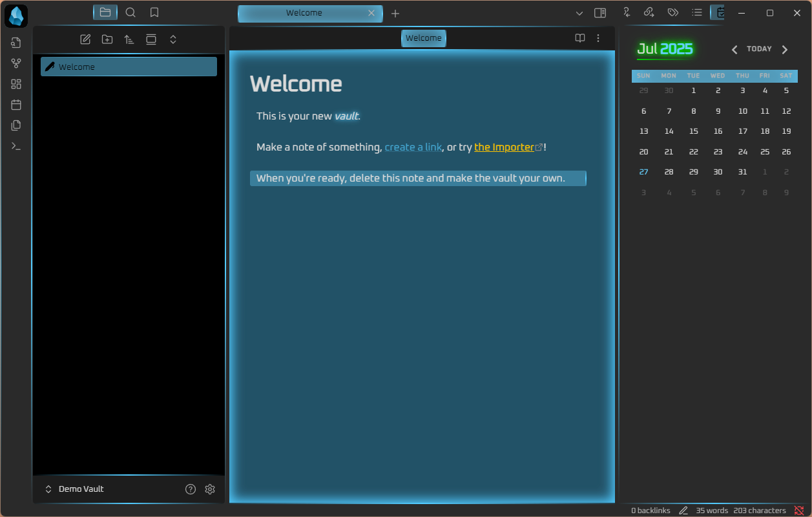The image size is (812, 517).
Task: Open the command palette ribbon icon
Action: pyautogui.click(x=16, y=146)
